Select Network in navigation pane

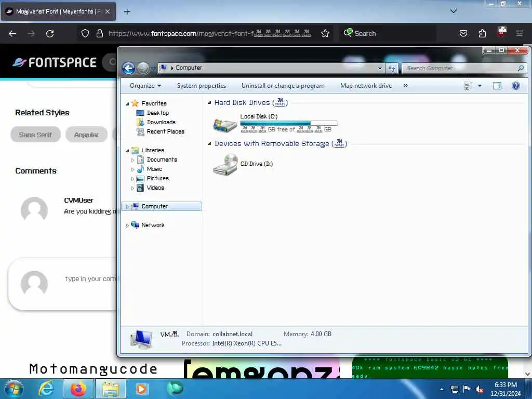(153, 225)
